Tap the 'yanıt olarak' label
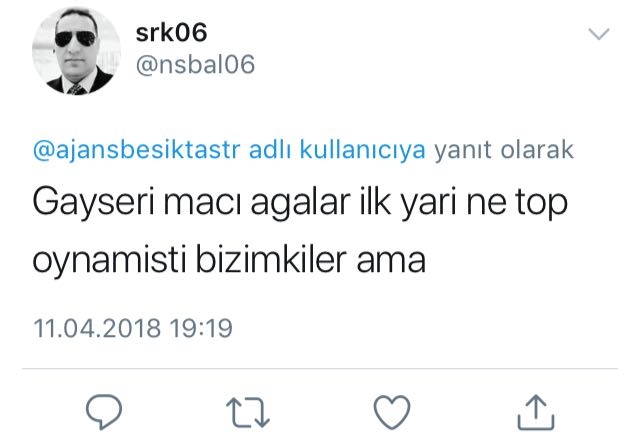 tap(504, 150)
